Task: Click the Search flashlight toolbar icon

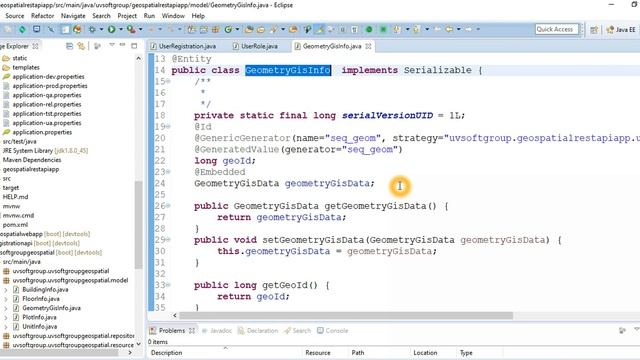Action: pos(273,29)
